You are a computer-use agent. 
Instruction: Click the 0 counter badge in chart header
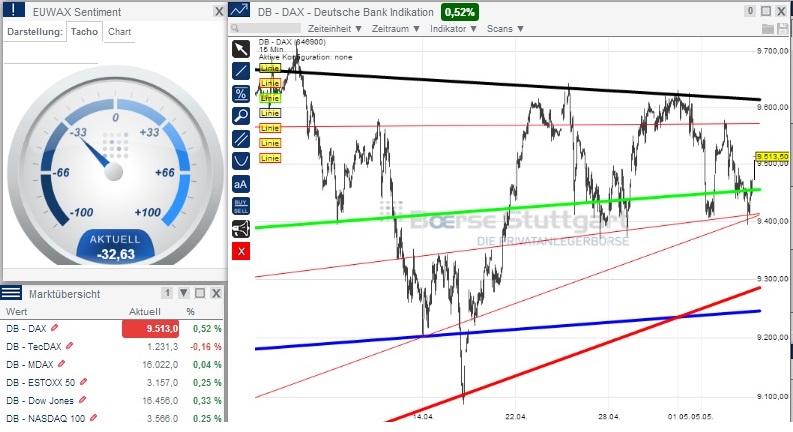pyautogui.click(x=751, y=11)
